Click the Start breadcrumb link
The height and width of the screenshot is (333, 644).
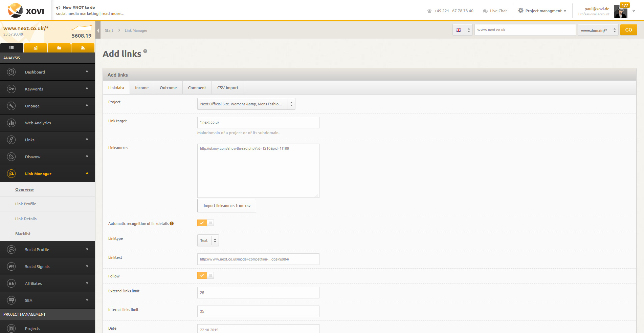point(109,30)
